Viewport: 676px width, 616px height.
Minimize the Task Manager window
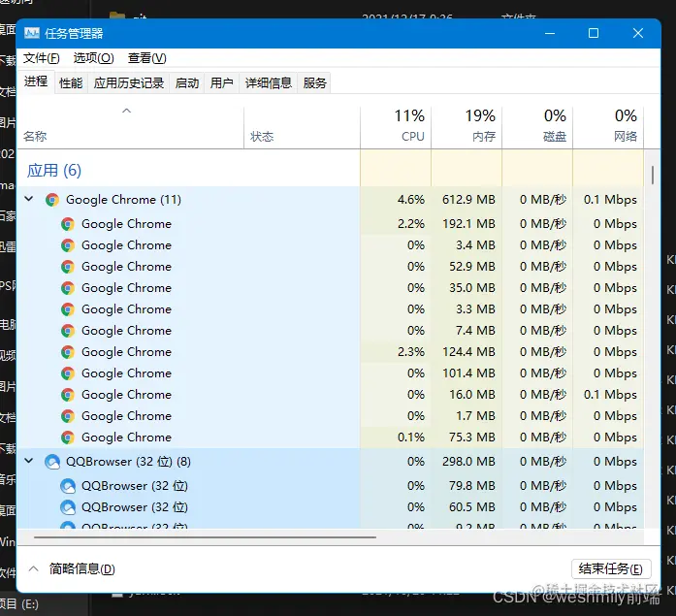pyautogui.click(x=550, y=33)
